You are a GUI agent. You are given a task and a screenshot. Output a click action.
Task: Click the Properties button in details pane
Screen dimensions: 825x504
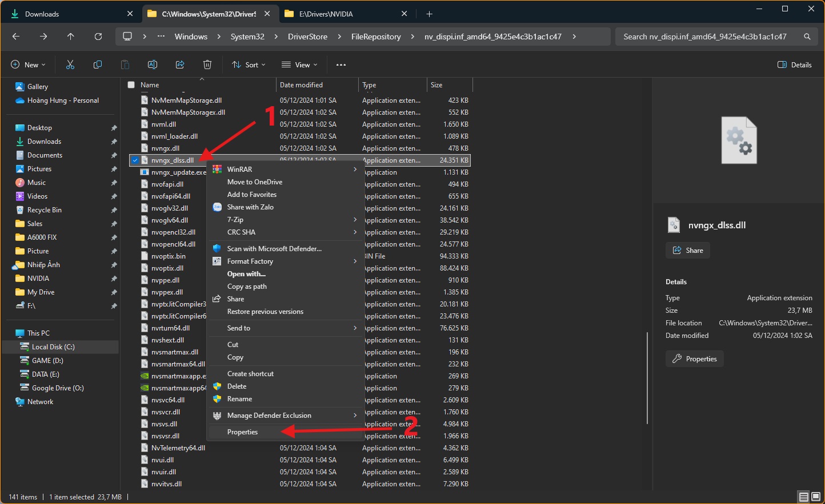pyautogui.click(x=695, y=359)
